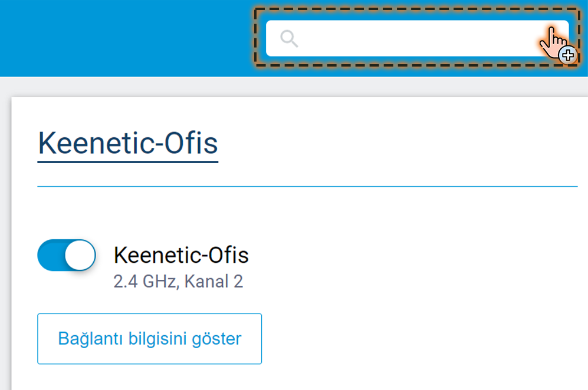This screenshot has height=390, width=588.
Task: Click the right end of the search bar
Action: coord(531,39)
